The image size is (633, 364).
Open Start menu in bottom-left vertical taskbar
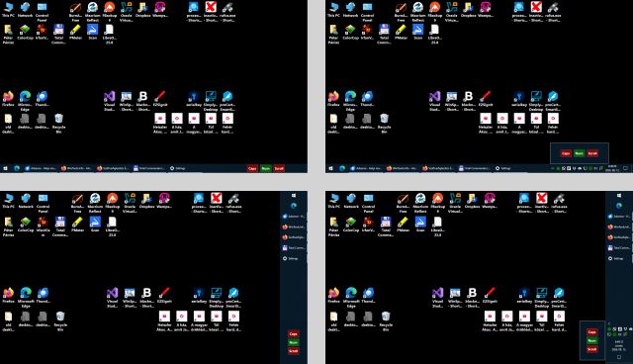294,195
